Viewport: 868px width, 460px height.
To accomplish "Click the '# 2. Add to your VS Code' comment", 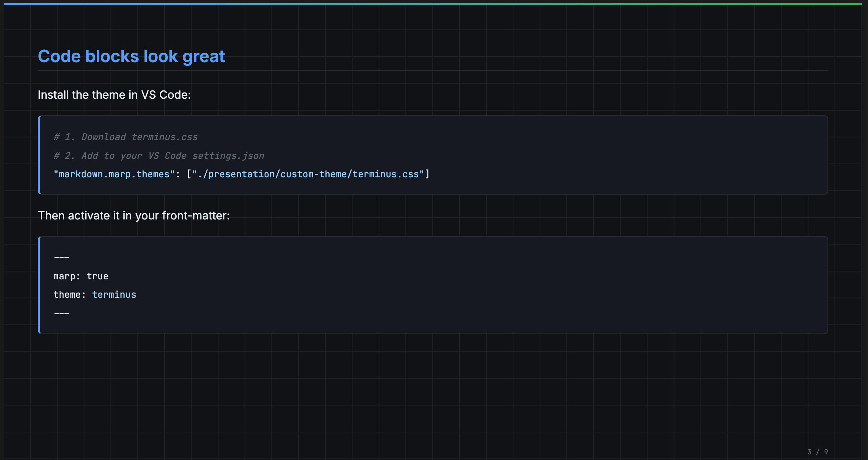I will pos(120,156).
